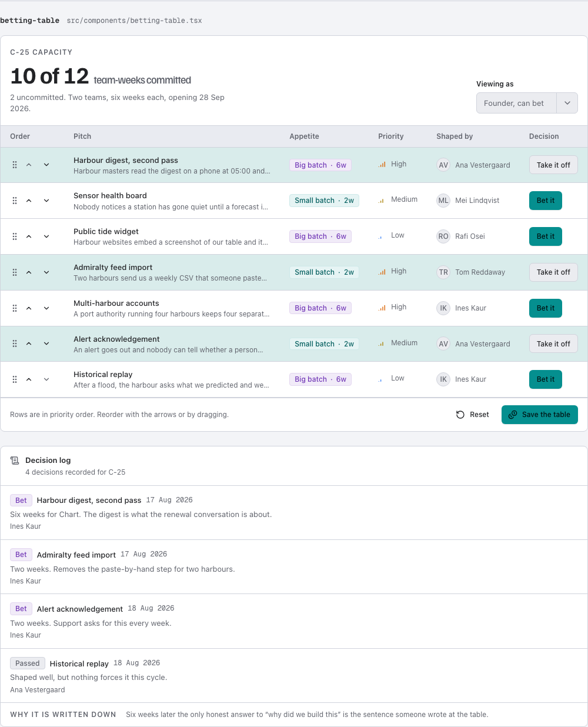Bet on Historical replay
Image resolution: width=588 pixels, height=727 pixels.
click(x=546, y=379)
